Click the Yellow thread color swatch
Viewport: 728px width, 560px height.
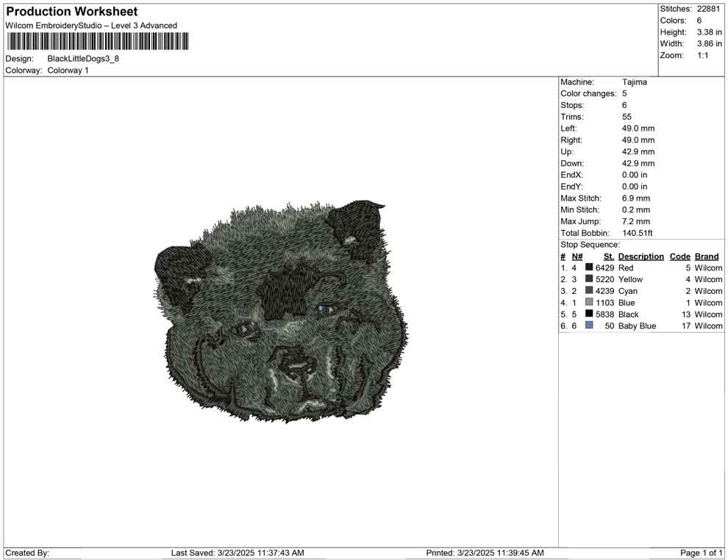tap(589, 279)
